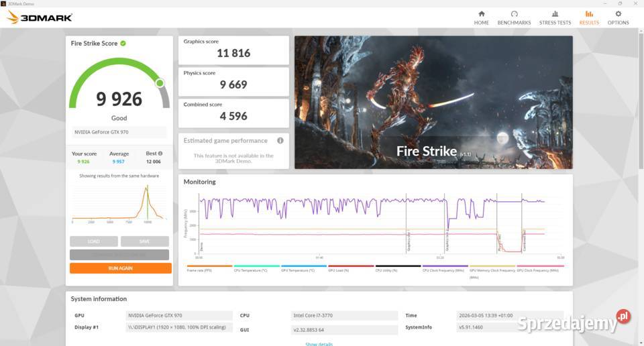644x346 pixels.
Task: Go to the Home tab icon
Action: click(x=481, y=14)
